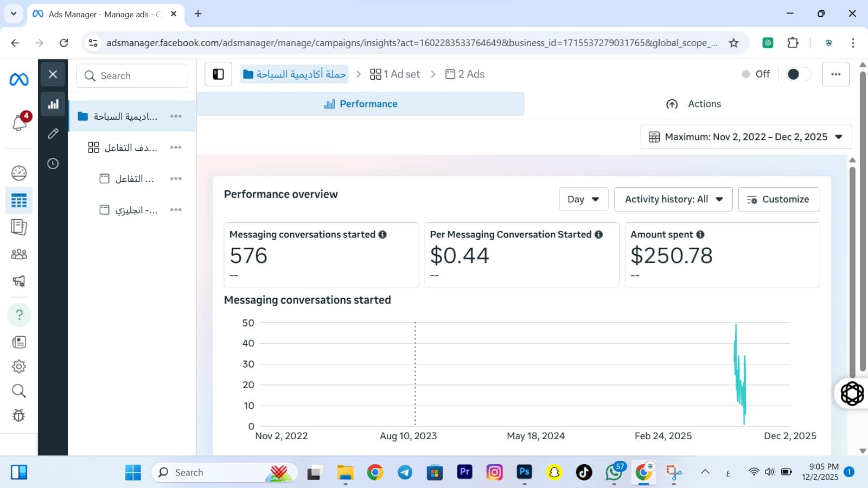Open the notifications bell
Screen dimensions: 868x488
point(20,123)
